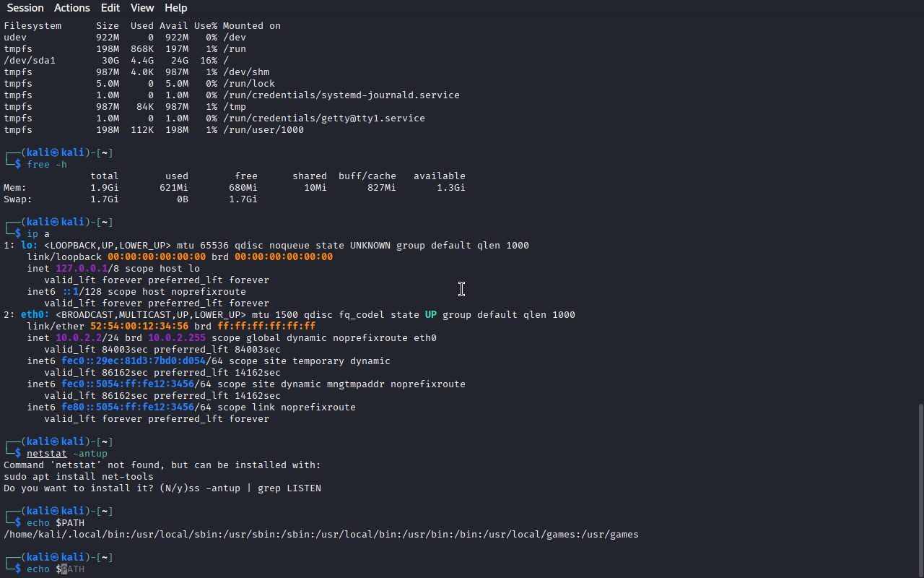
Task: Open the Help menu
Action: click(x=175, y=8)
